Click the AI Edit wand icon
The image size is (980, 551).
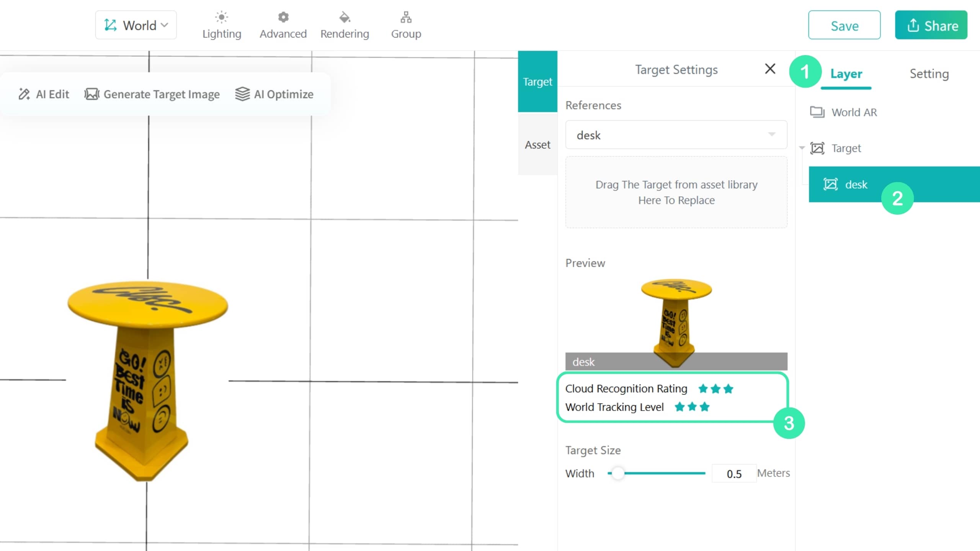tap(24, 94)
